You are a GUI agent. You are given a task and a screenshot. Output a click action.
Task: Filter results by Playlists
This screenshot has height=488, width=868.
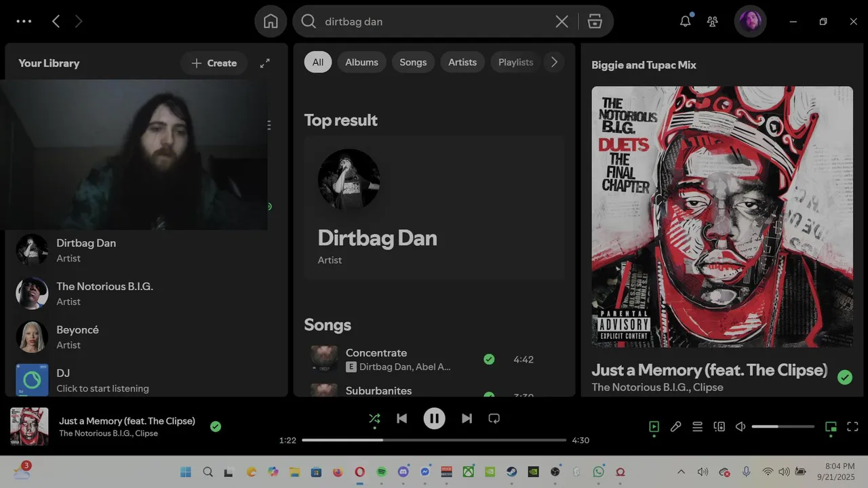tap(515, 62)
